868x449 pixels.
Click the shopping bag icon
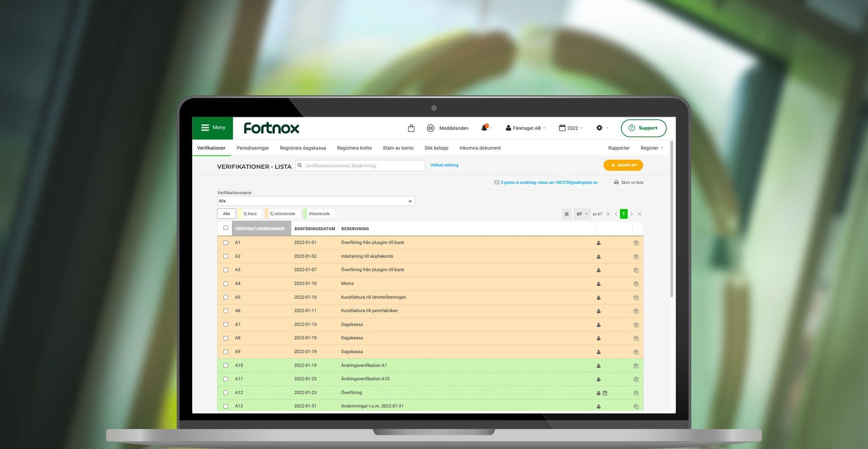coord(411,128)
